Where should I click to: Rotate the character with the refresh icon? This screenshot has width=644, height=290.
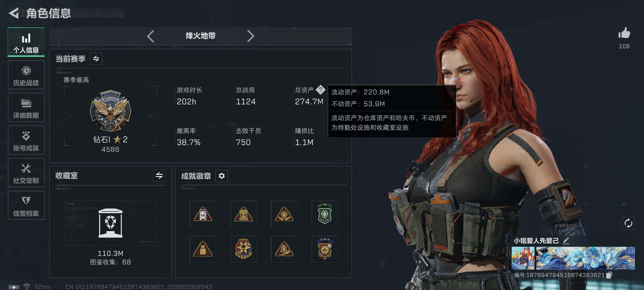pos(628,223)
